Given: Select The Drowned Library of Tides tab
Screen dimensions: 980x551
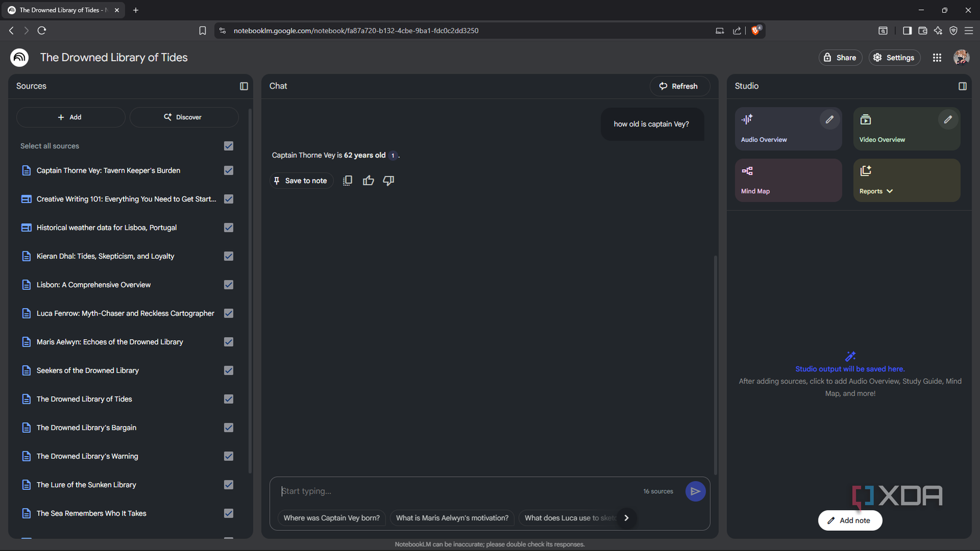Looking at the screenshot, I should [62, 10].
